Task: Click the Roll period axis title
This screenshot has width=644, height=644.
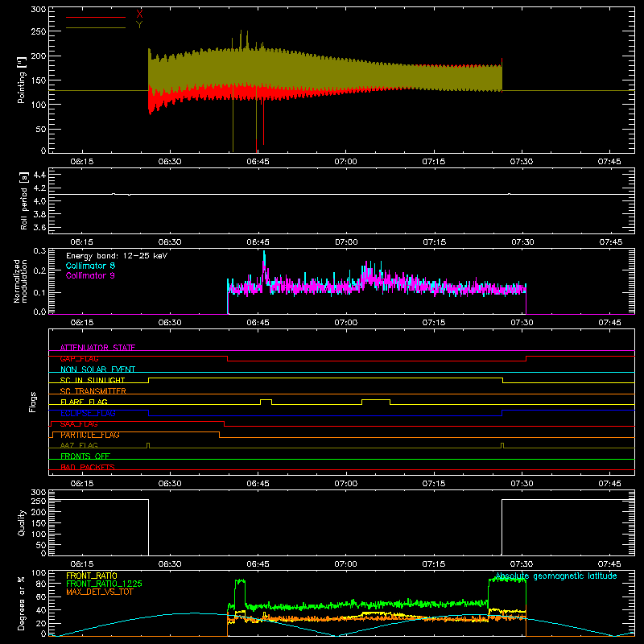Action: coord(24,200)
